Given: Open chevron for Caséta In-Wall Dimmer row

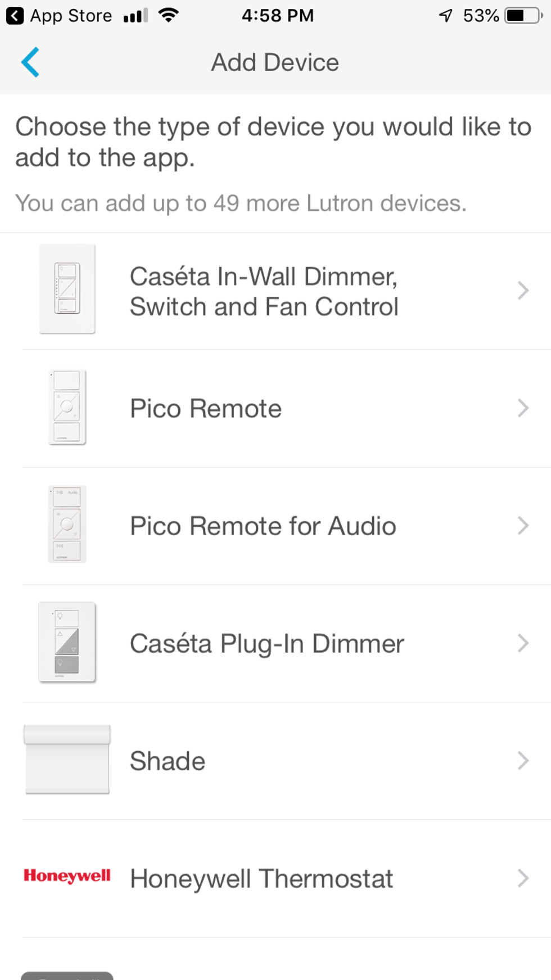Looking at the screenshot, I should click(523, 291).
